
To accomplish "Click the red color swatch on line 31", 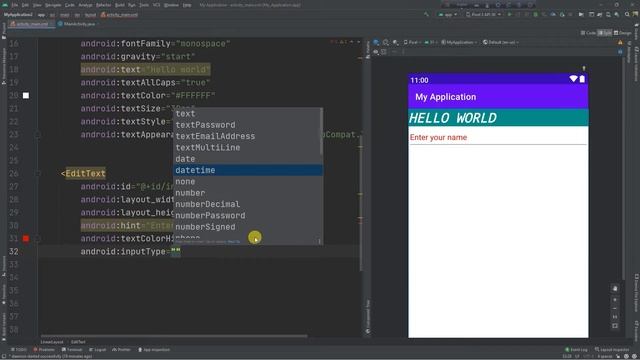I will [26, 238].
